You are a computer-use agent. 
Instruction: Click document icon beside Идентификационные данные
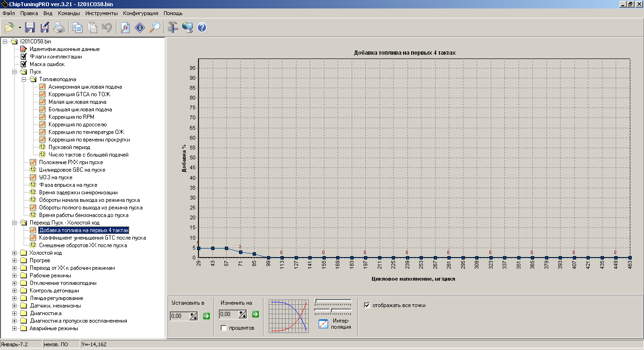tap(23, 49)
